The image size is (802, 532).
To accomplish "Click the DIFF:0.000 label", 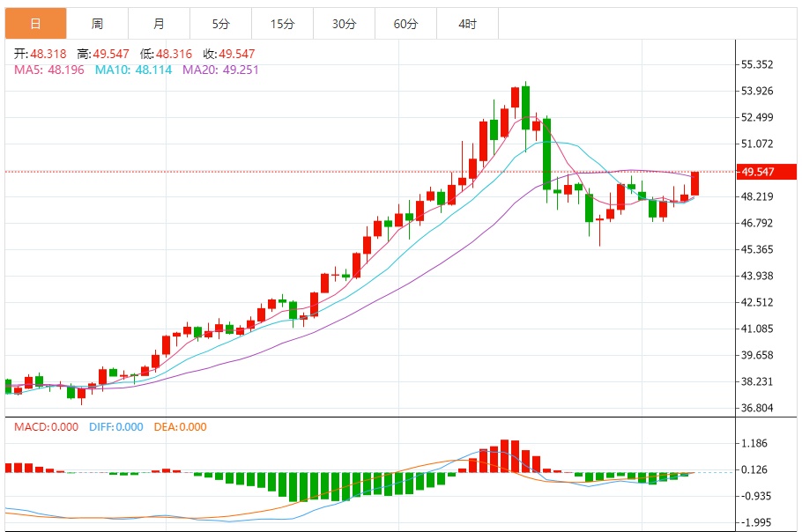I will [x=116, y=427].
